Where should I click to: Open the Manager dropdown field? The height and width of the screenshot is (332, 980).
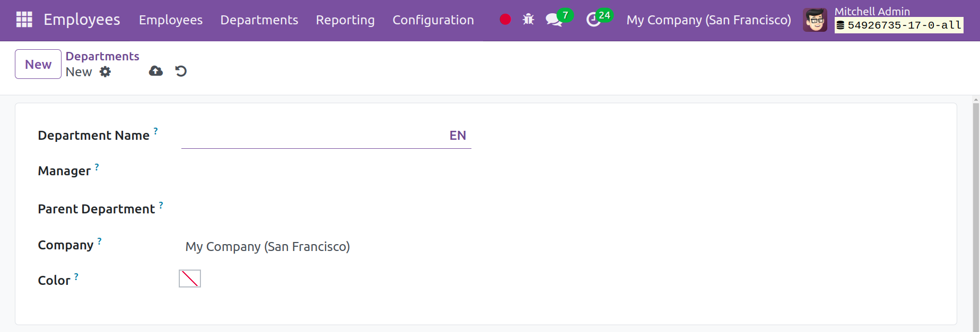326,171
